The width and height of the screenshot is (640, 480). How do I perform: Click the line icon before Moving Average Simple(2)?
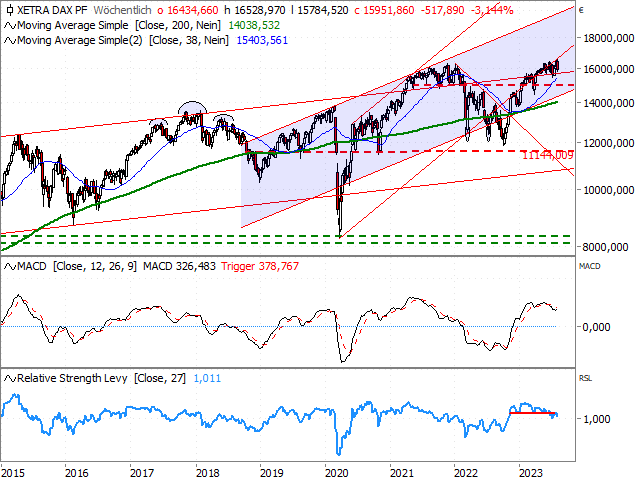pos(10,40)
